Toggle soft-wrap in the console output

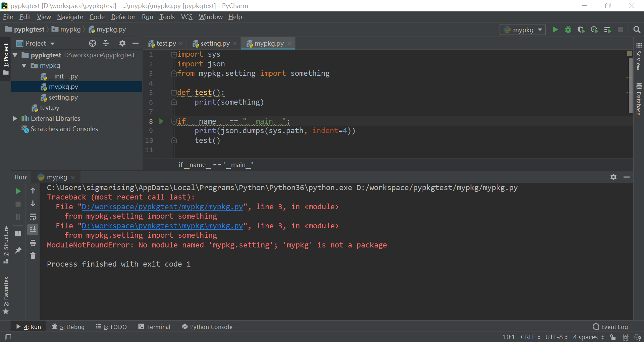tap(33, 217)
